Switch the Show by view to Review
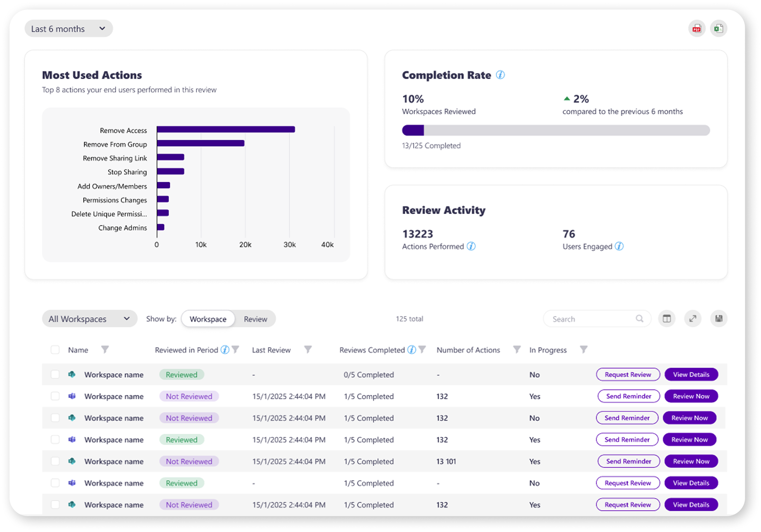The height and width of the screenshot is (532, 761). click(x=255, y=319)
